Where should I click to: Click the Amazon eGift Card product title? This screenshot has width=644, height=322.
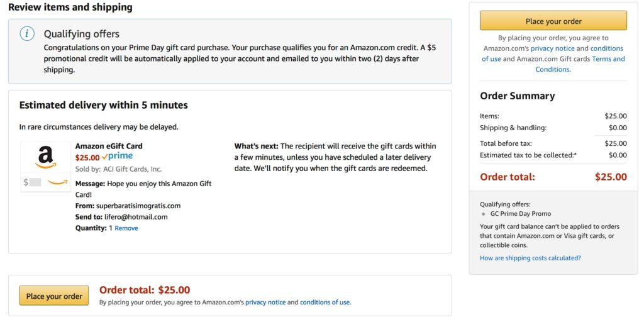(x=109, y=146)
